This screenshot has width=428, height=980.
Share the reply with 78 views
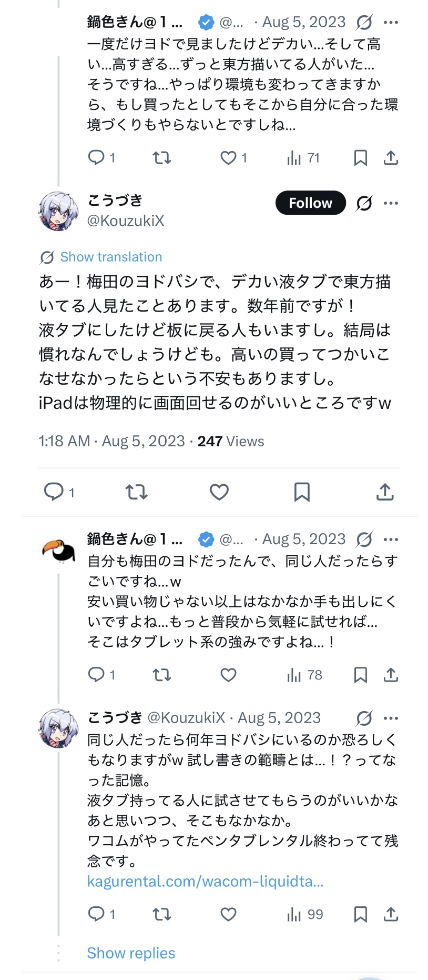[x=391, y=675]
